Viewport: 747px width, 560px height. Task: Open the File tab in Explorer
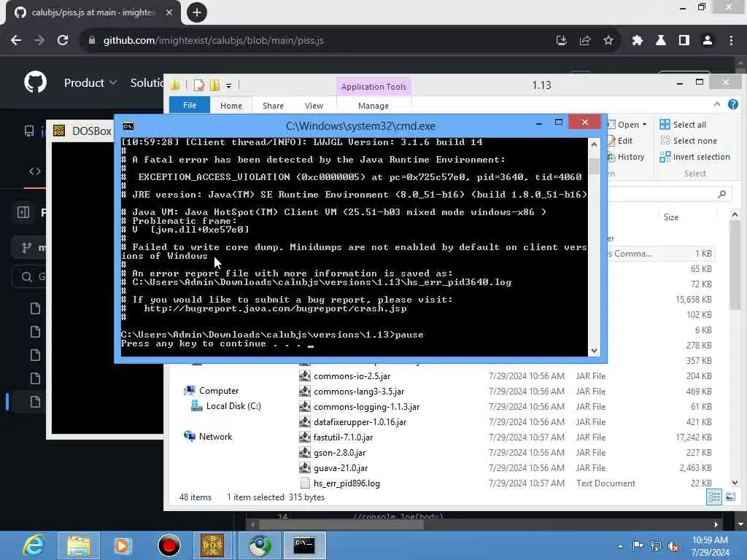(x=190, y=105)
